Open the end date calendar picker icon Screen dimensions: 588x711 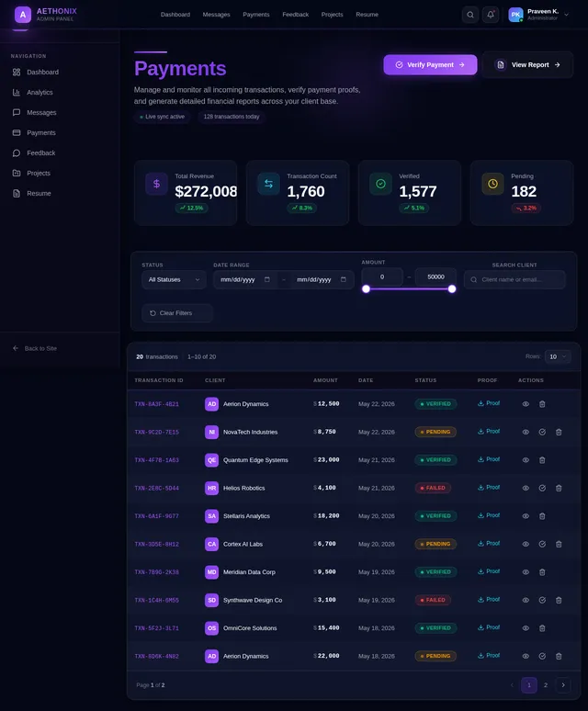(344, 279)
